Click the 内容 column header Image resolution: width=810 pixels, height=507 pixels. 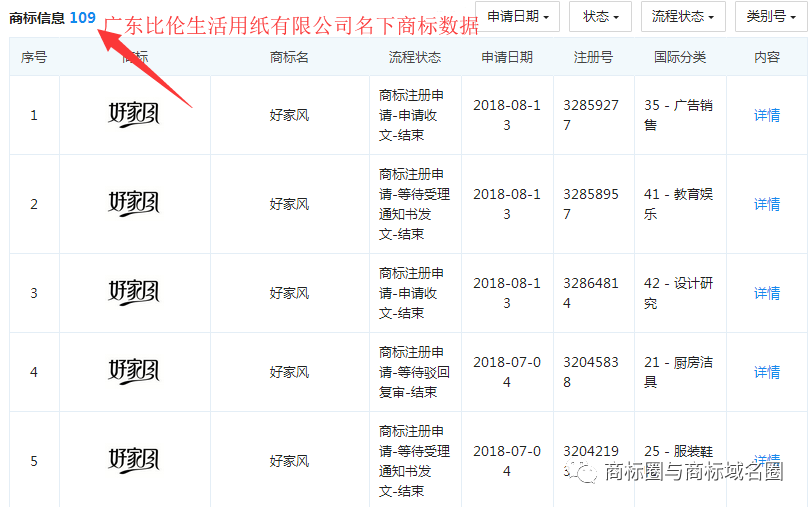pos(767,57)
